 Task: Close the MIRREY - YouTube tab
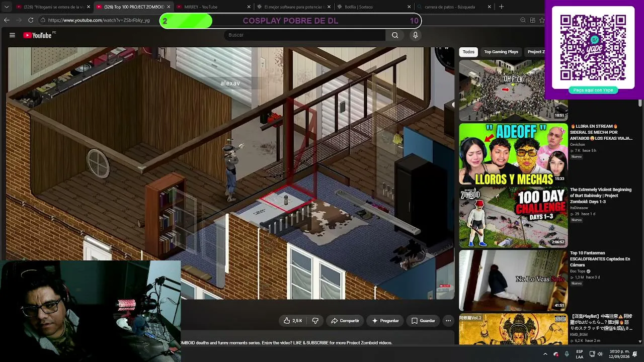249,7
